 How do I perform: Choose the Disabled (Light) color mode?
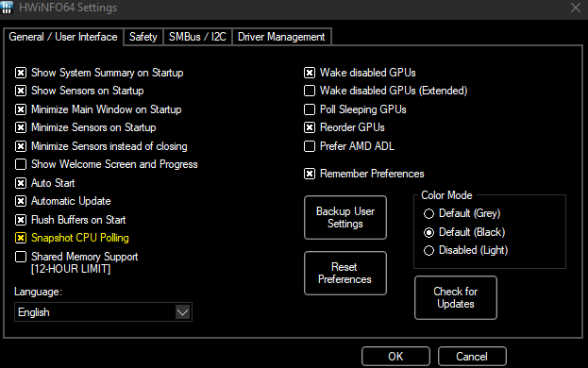(429, 250)
